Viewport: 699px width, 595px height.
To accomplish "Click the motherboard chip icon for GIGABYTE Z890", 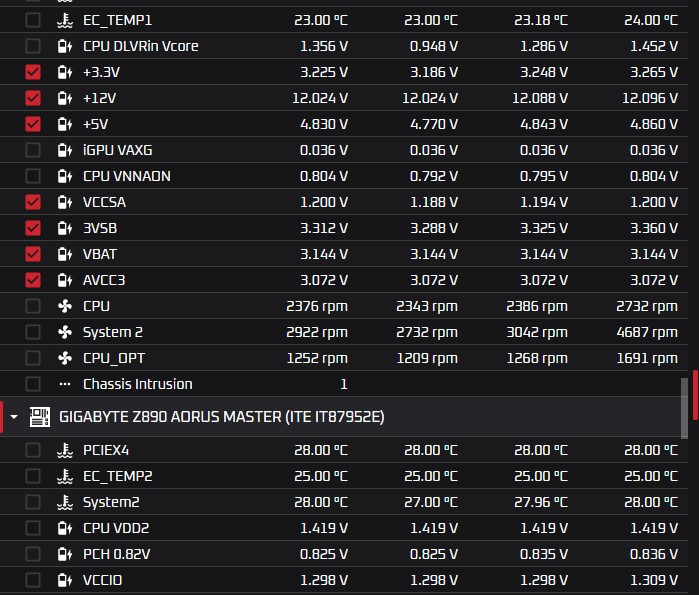I will 40,416.
